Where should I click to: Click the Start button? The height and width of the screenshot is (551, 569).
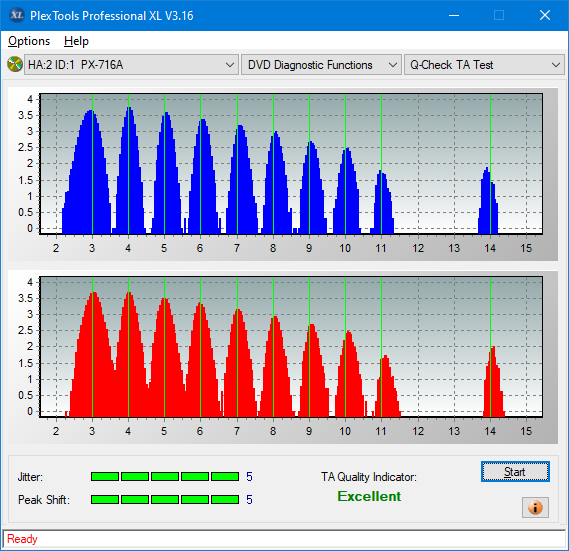tap(515, 472)
